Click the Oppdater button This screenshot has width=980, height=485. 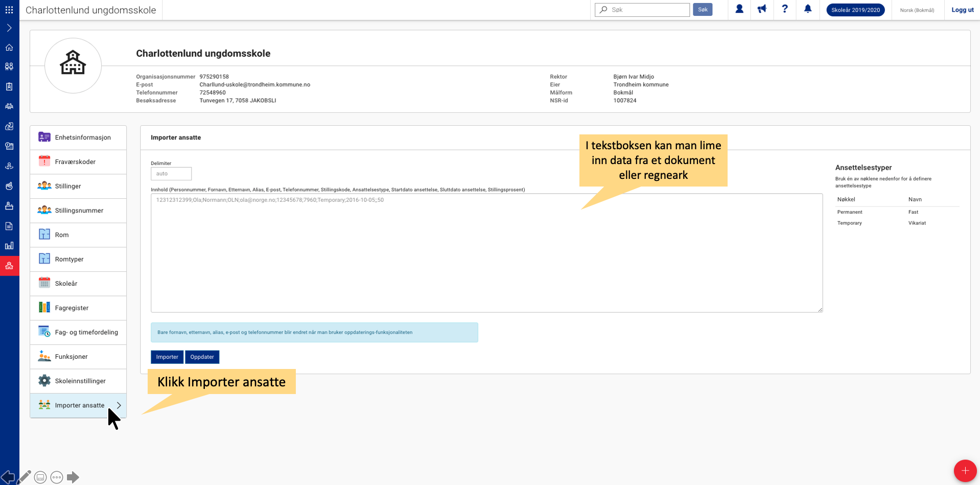coord(202,357)
